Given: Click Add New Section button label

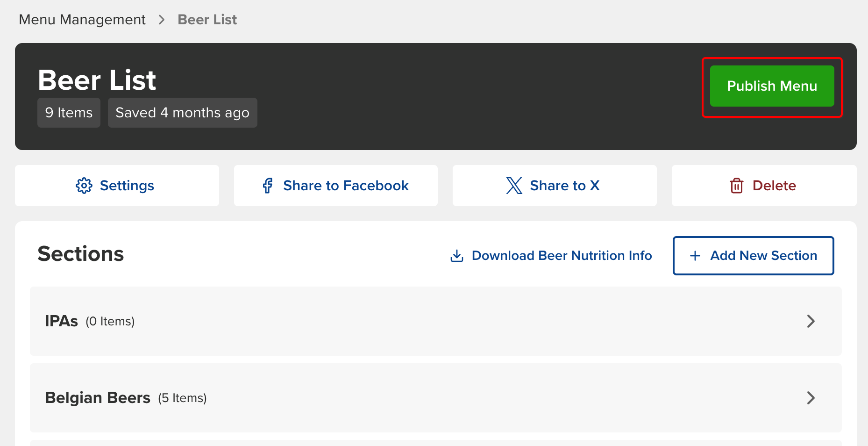Looking at the screenshot, I should pyautogui.click(x=763, y=256).
